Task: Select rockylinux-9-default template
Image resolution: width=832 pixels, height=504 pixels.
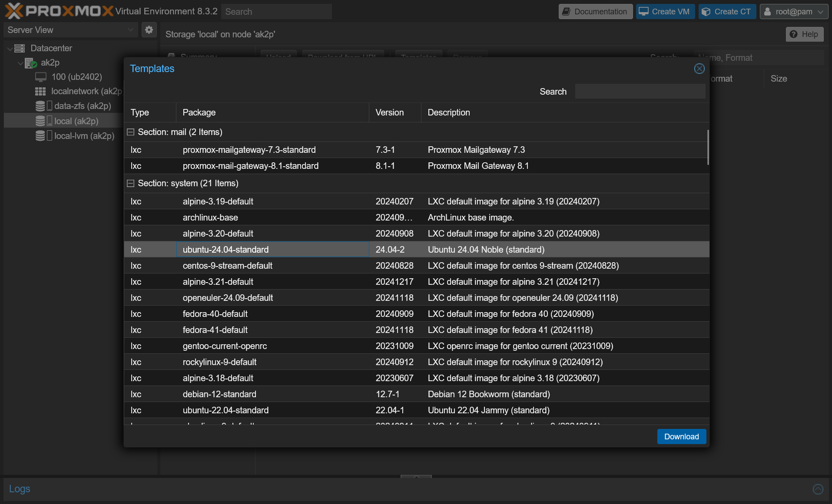Action: [417, 362]
